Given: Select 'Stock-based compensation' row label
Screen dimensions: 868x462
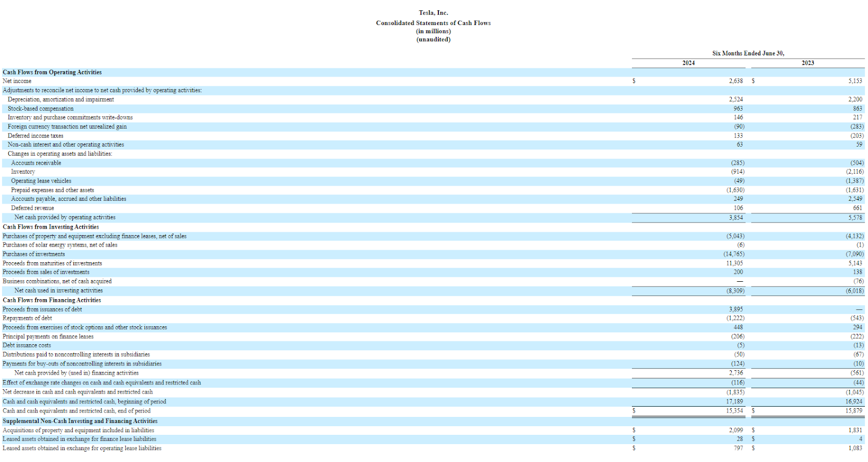Looking at the screenshot, I should pyautogui.click(x=41, y=109).
